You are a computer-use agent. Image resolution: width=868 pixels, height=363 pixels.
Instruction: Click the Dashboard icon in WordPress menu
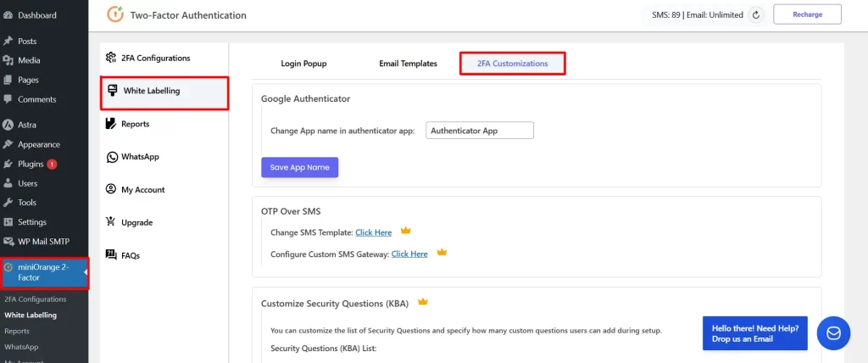click(8, 15)
